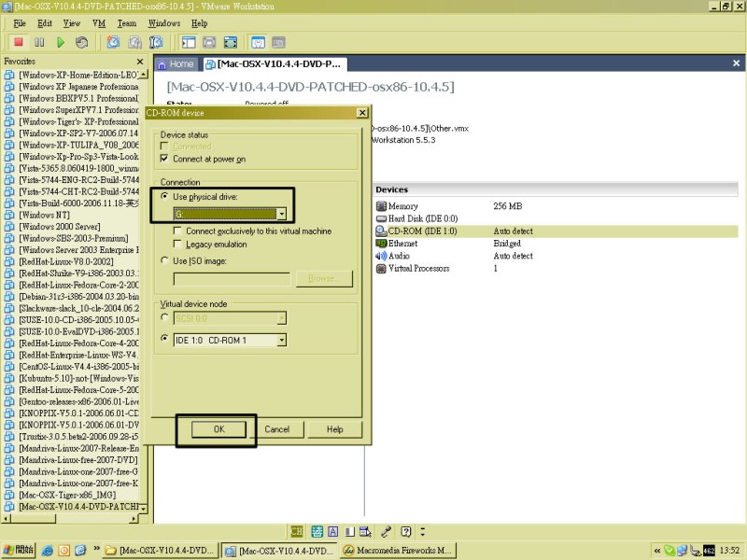747x560 pixels.
Task: Select the Audio device icon
Action: (x=381, y=256)
